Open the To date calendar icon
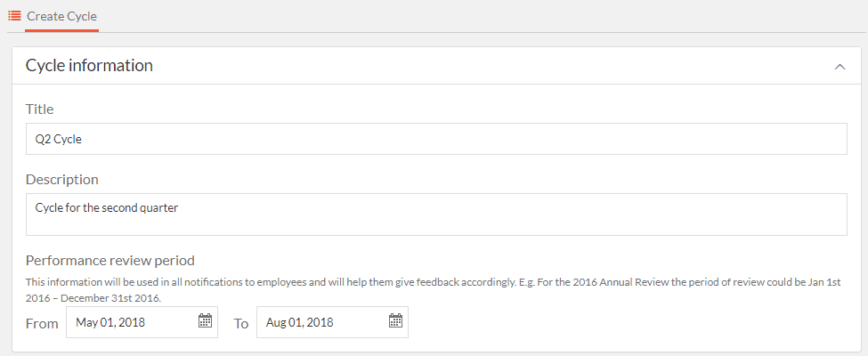This screenshot has width=868, height=356. tap(395, 320)
